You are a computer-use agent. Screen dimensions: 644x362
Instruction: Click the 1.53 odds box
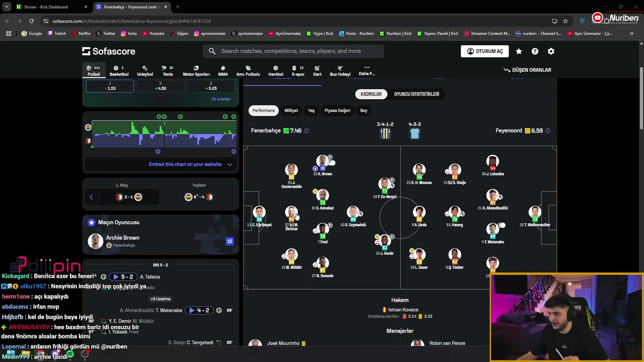point(110,86)
